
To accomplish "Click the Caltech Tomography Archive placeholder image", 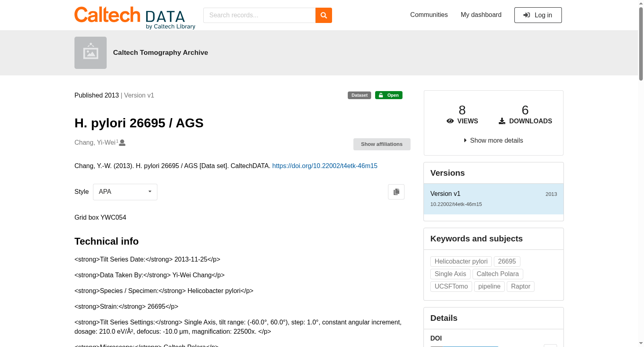I will click(x=91, y=53).
